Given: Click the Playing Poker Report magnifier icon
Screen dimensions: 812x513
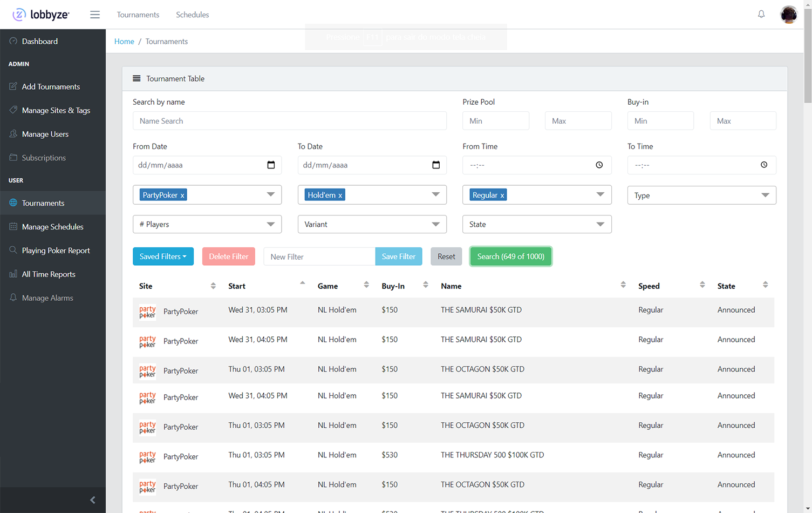Looking at the screenshot, I should (x=13, y=251).
